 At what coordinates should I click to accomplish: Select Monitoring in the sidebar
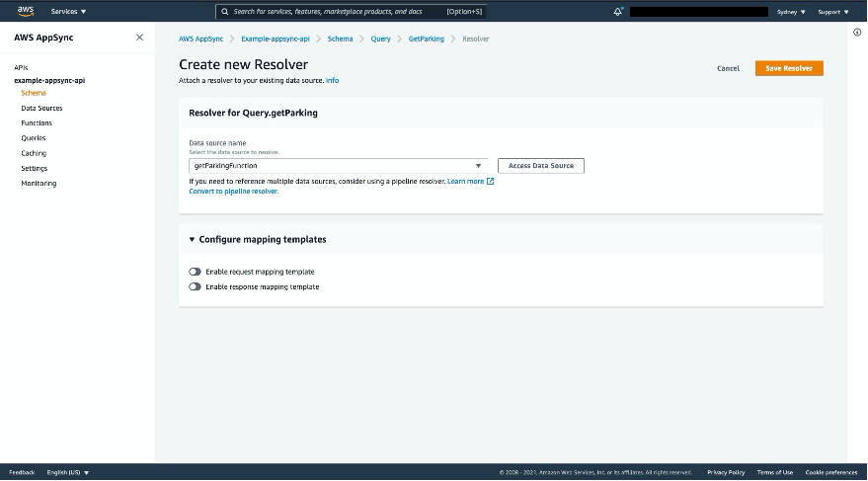(x=39, y=183)
